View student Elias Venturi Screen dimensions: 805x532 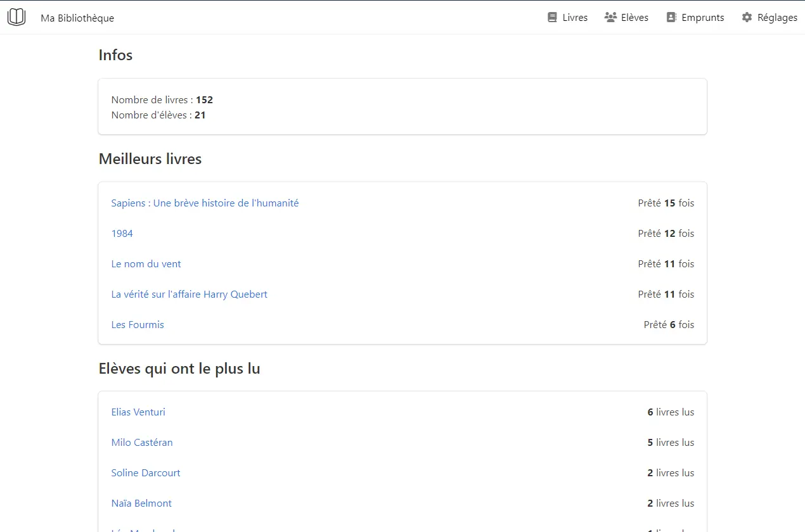point(138,412)
